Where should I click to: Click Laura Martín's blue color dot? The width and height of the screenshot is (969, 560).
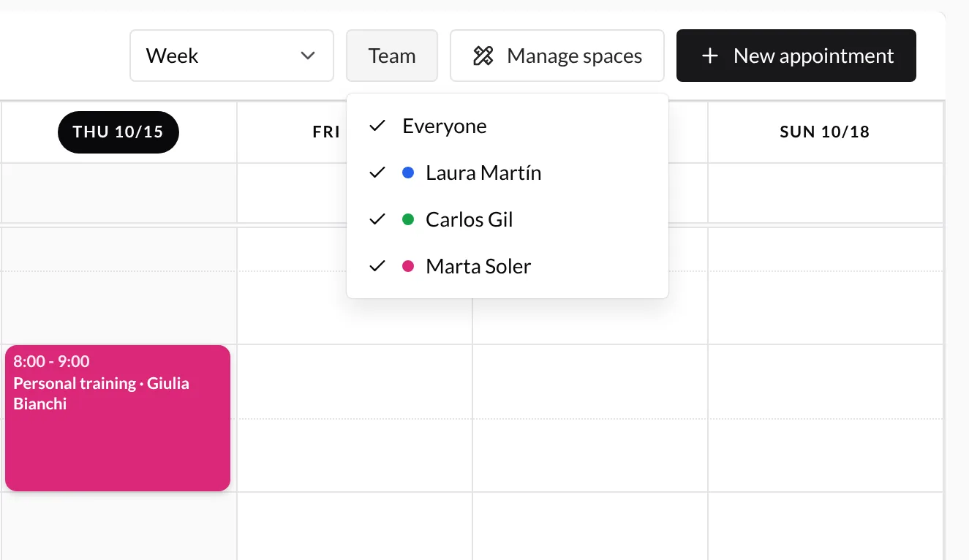408,173
